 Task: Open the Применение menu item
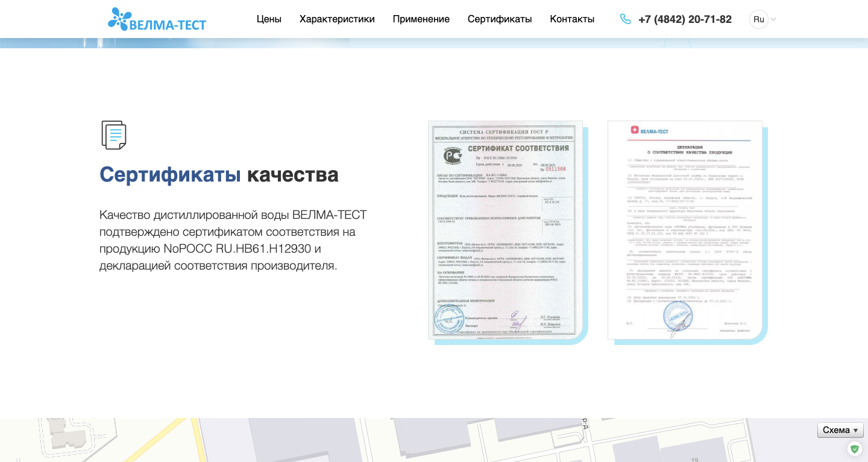click(421, 19)
